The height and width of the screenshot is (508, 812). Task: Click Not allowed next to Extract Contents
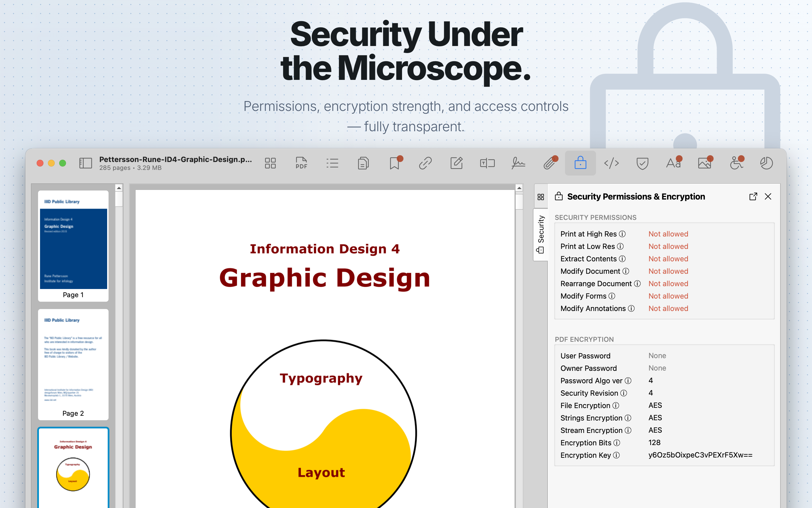668,259
